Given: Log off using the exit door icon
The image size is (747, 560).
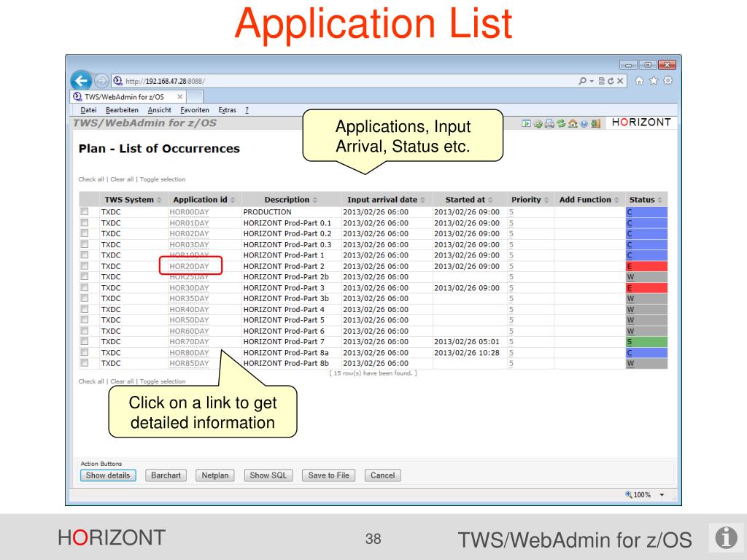Looking at the screenshot, I should (595, 124).
